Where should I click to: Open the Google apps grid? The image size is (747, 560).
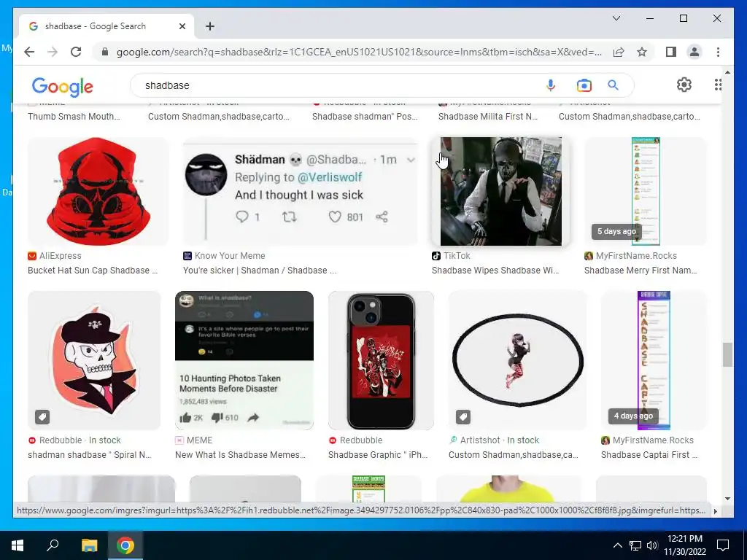click(718, 85)
